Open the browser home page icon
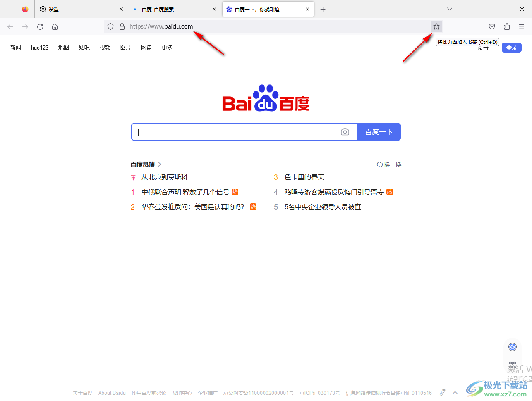The image size is (532, 401). pos(55,26)
